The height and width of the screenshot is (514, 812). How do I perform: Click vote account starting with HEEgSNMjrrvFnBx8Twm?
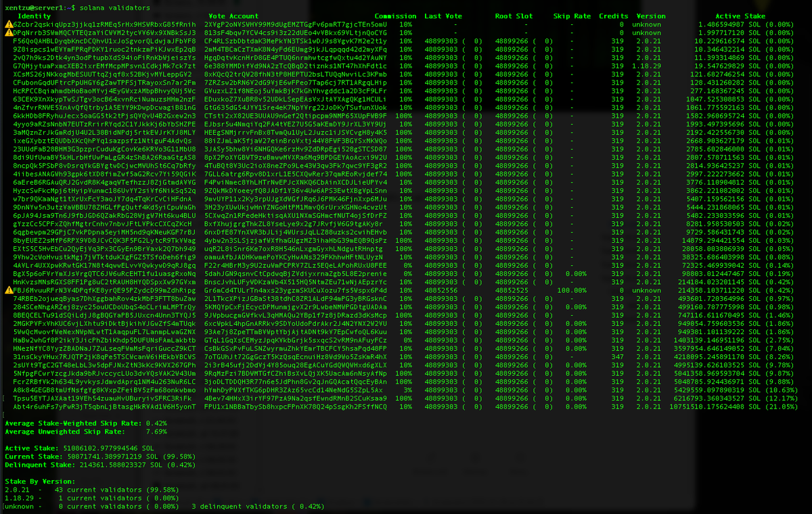click(295, 131)
